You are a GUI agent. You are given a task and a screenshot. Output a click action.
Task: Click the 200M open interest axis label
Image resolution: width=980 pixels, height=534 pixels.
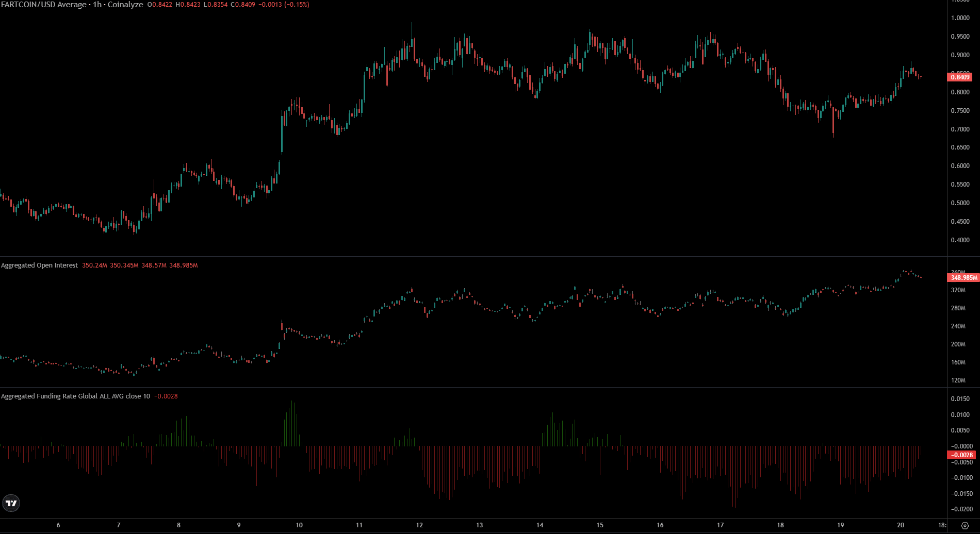958,344
